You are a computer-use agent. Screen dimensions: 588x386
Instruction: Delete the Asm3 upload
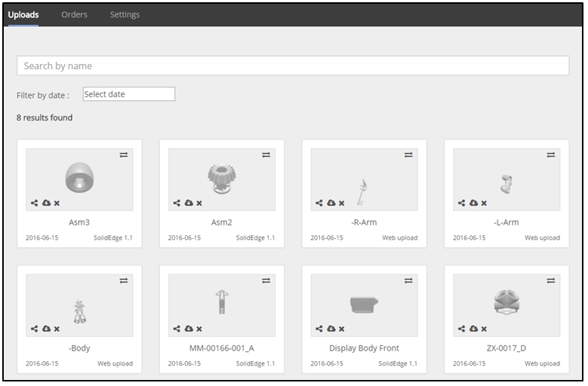point(57,204)
